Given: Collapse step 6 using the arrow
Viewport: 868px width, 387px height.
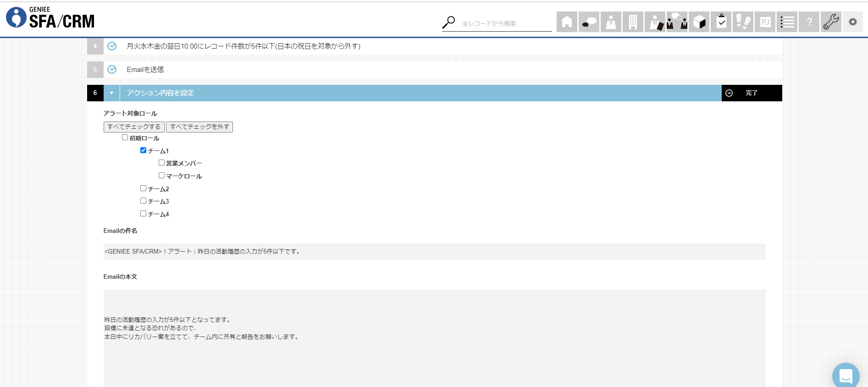Looking at the screenshot, I should pyautogui.click(x=111, y=93).
